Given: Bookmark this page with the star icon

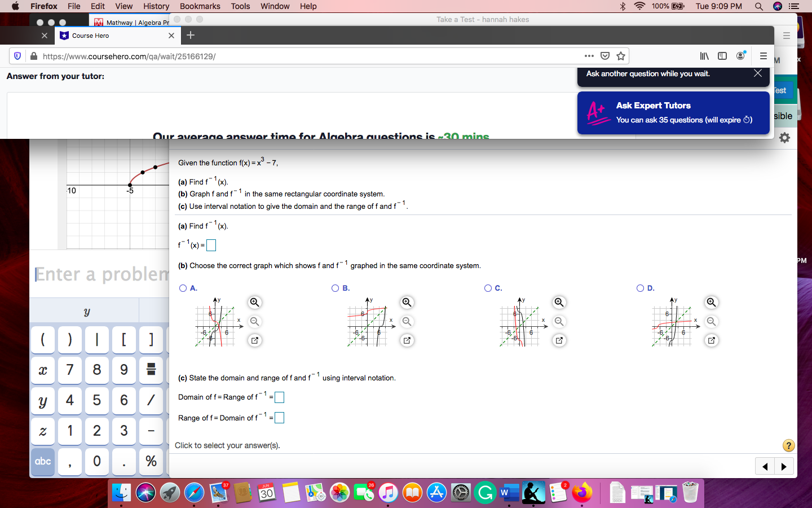Looking at the screenshot, I should pyautogui.click(x=621, y=56).
